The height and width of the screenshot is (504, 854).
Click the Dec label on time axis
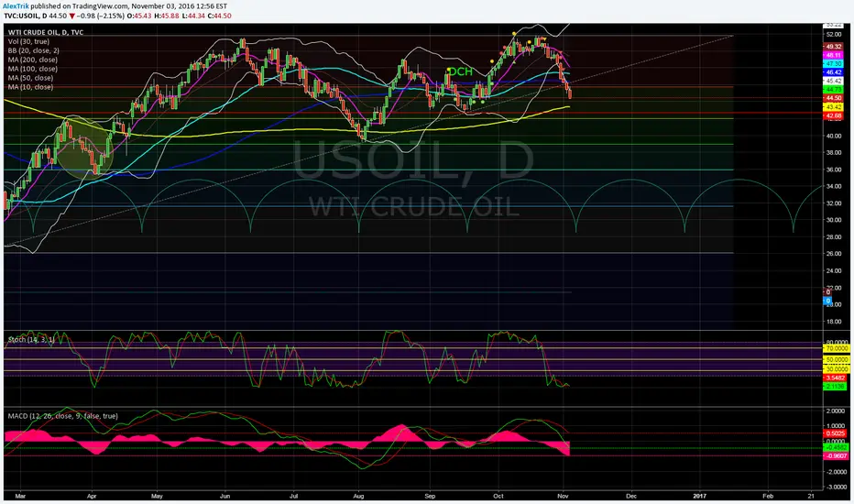pyautogui.click(x=631, y=496)
